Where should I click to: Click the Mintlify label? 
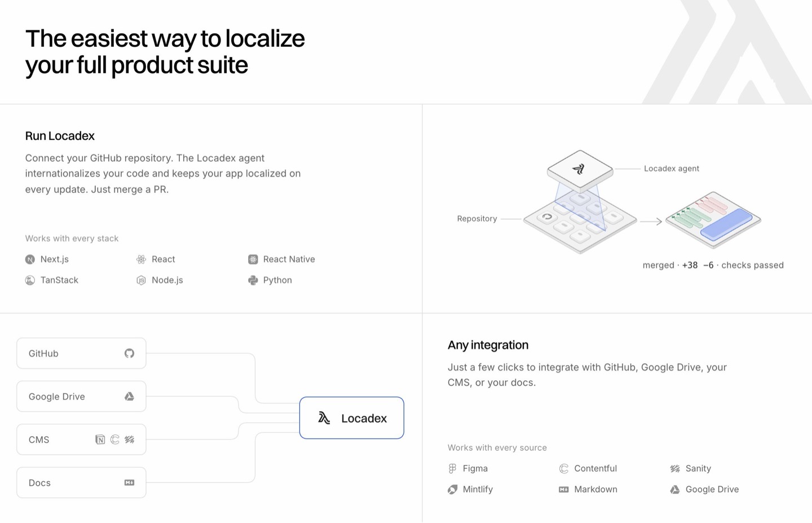click(478, 490)
